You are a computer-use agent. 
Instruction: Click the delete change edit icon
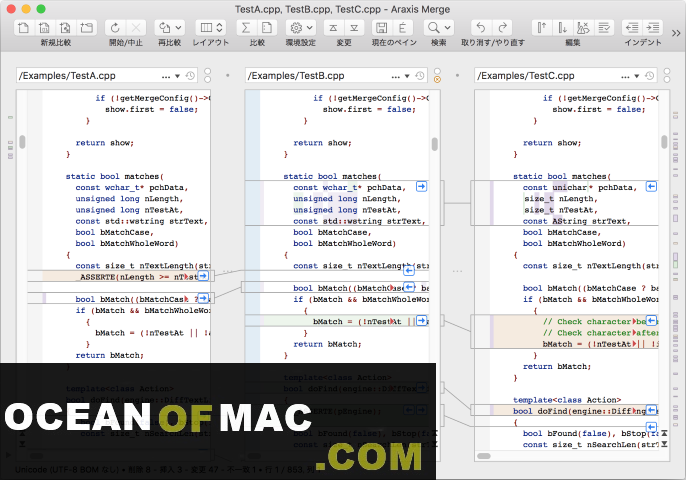(583, 28)
